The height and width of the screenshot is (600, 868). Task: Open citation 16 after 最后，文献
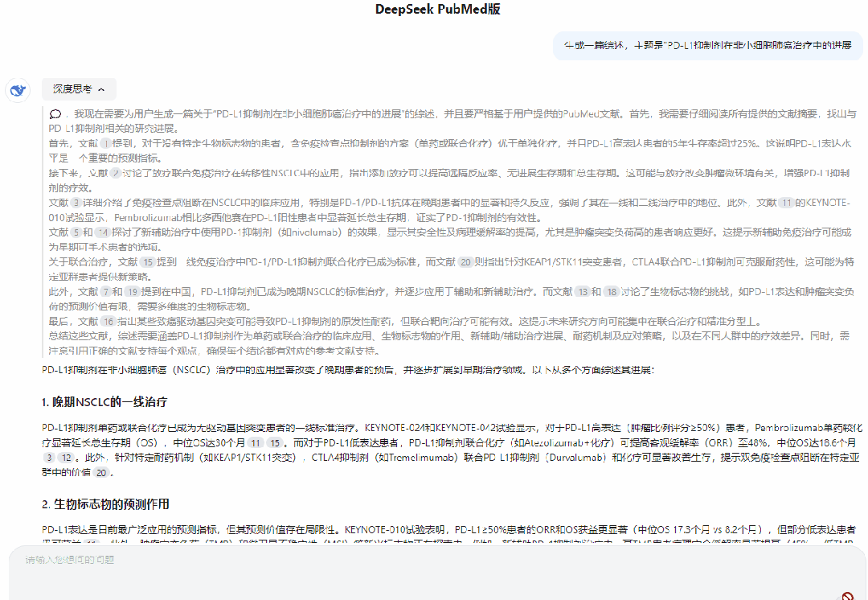(x=108, y=322)
